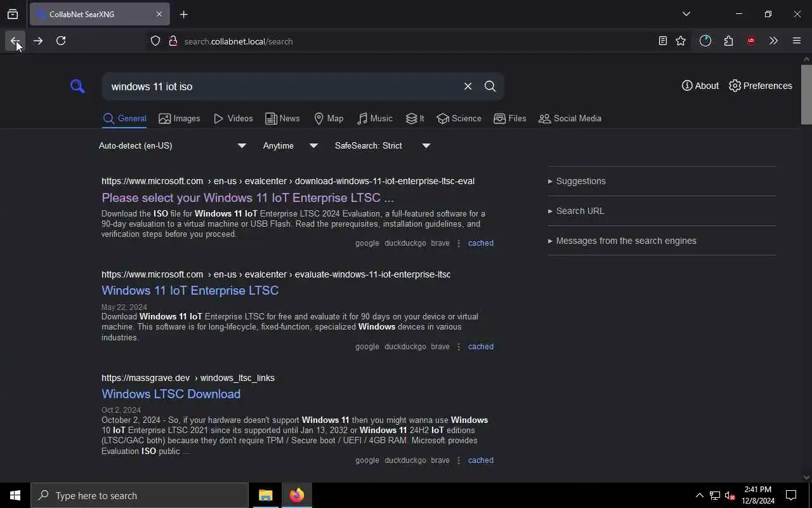Screen dimensions: 812x508
Task: Switch to the Map tab
Action: (x=329, y=119)
